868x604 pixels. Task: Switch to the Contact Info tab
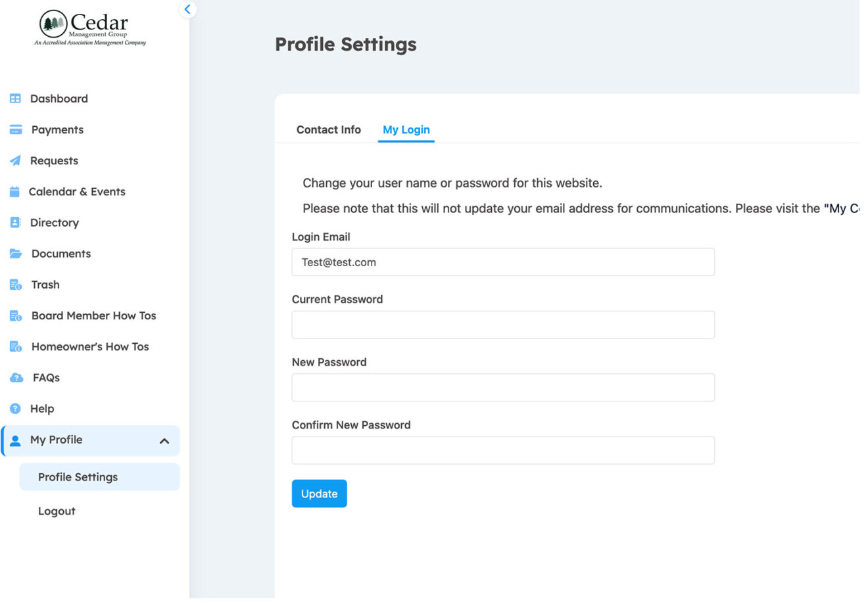click(x=328, y=130)
